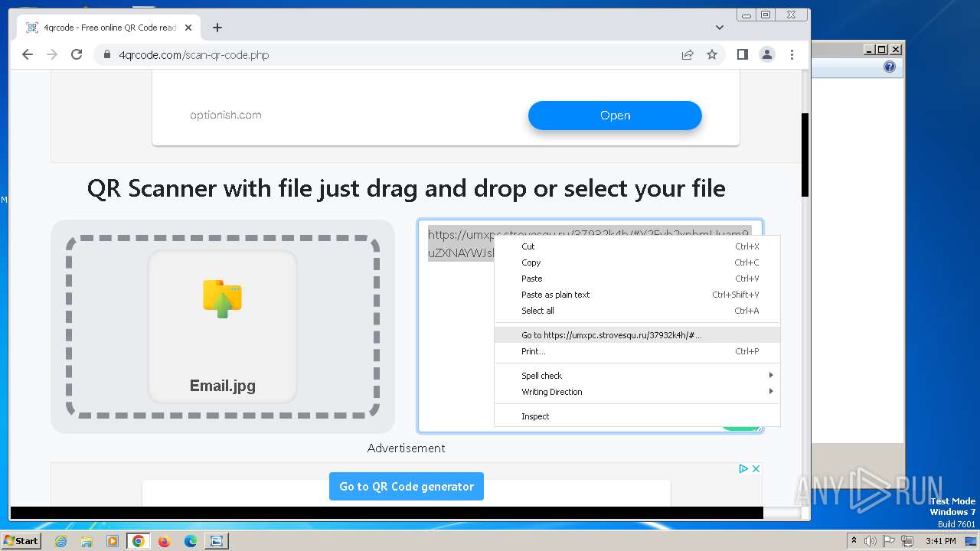Expand the Writing Direction submenu
The height and width of the screenshot is (551, 980).
pos(637,392)
